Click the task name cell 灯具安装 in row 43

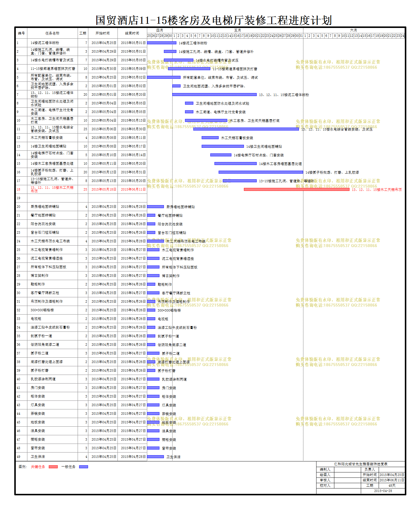[x=52, y=405]
